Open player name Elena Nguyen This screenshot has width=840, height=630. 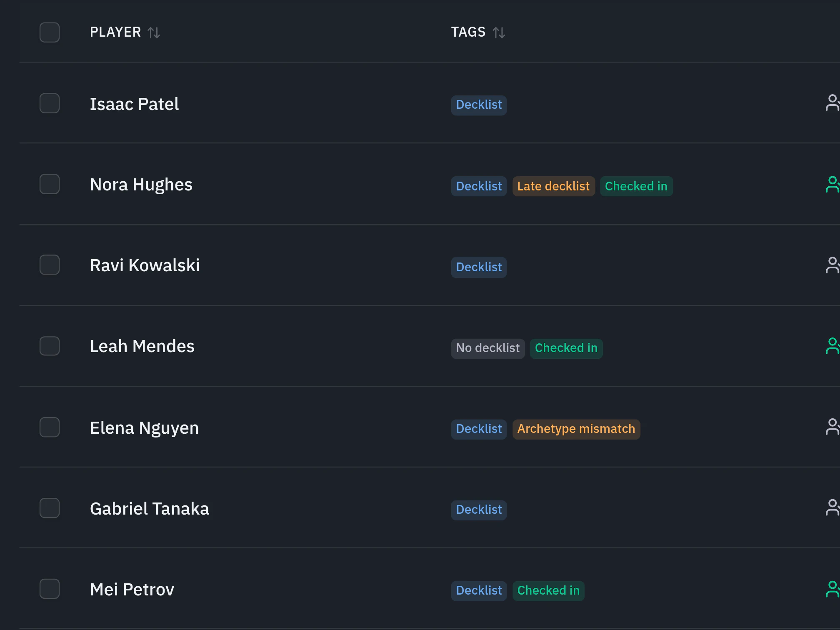point(145,428)
